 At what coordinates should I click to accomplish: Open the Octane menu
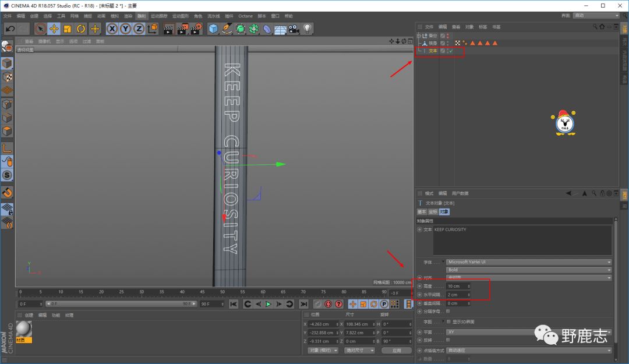[245, 16]
